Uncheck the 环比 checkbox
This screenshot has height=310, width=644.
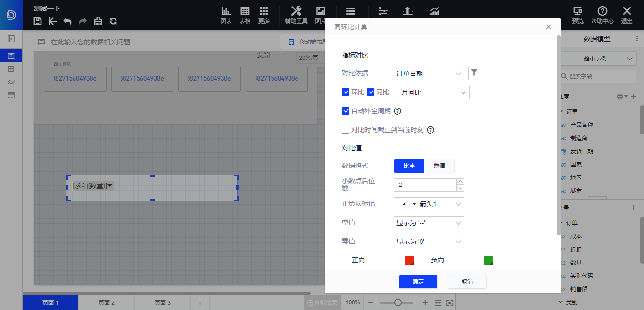point(346,92)
